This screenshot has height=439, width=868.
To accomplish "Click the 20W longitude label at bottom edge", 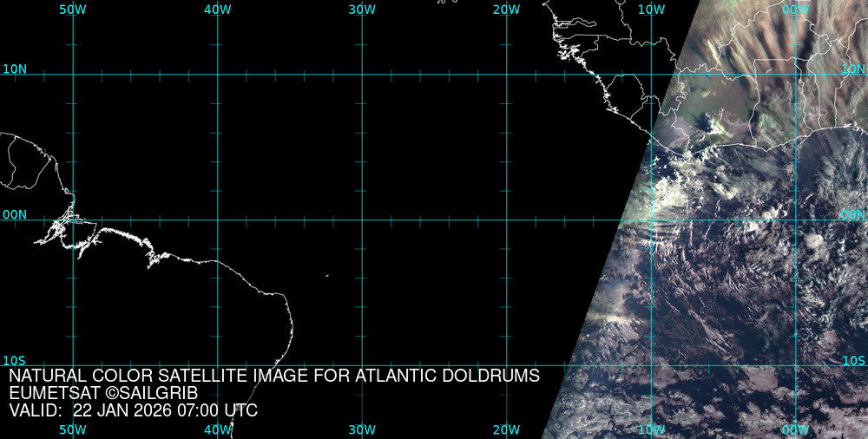I will click(506, 429).
